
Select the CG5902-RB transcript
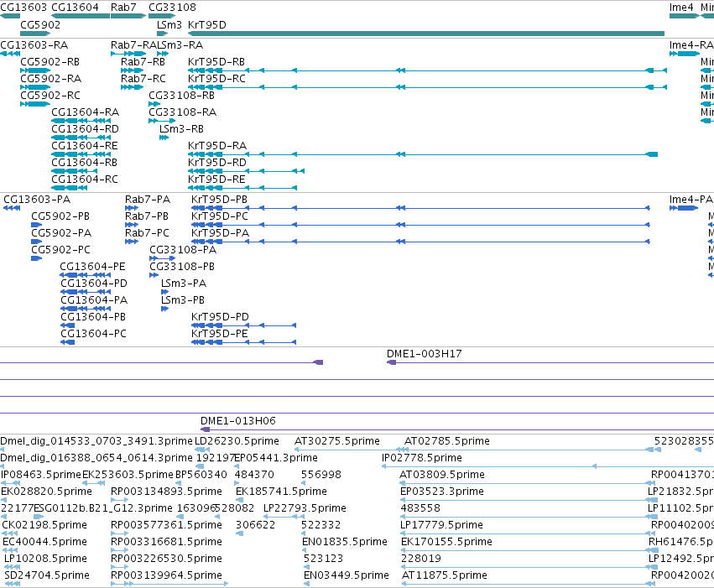coord(50,62)
